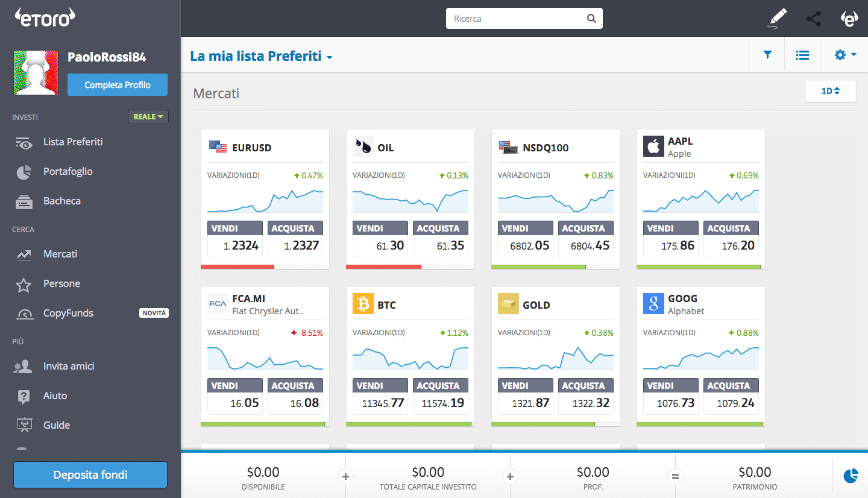
Task: Click ACQUISTA on GOOG card
Action: click(731, 396)
